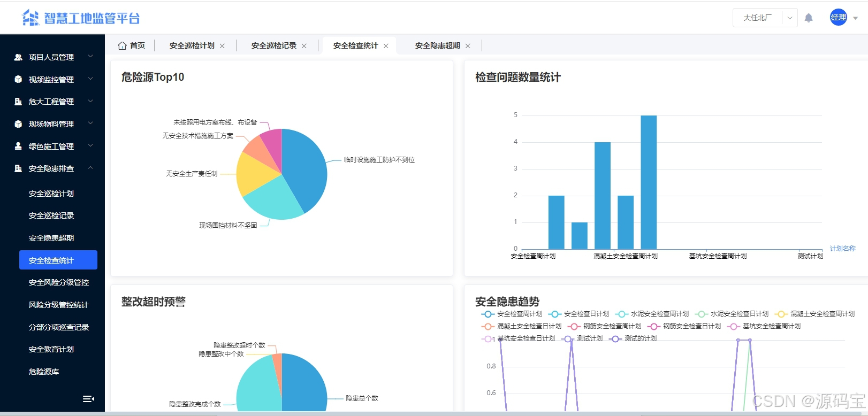Click the 现场物料管理 sidebar icon
Image resolution: width=868 pixels, height=416 pixels.
pos(18,124)
